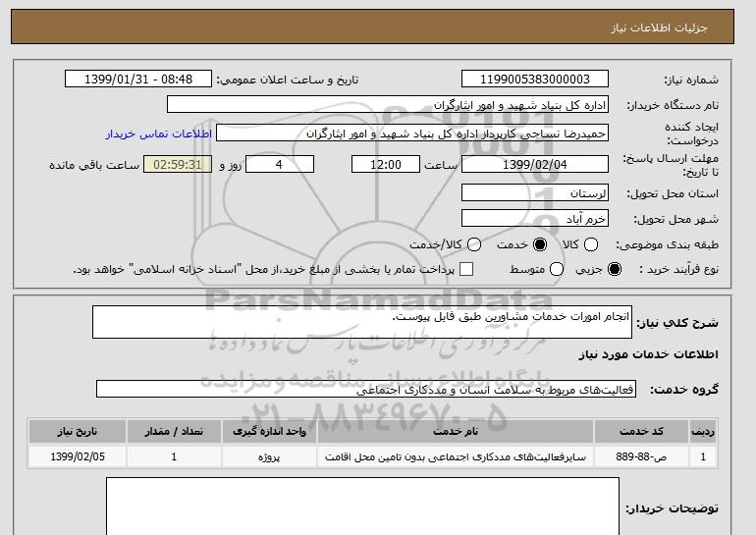
Task: Click the announcement date field 1399/01/31 - 08:48
Action: [x=138, y=80]
